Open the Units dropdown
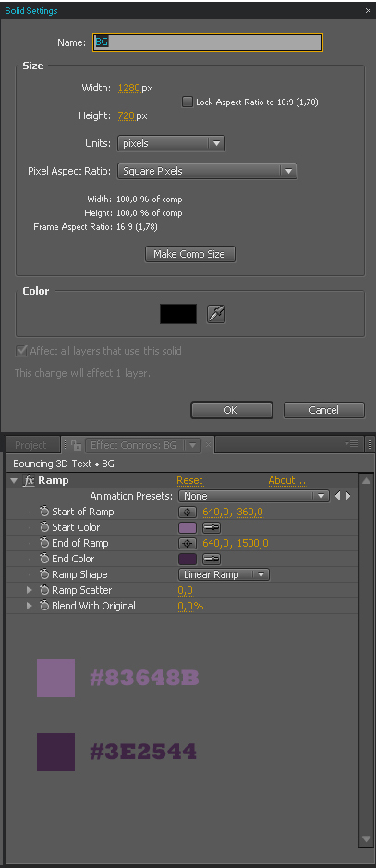This screenshot has height=868, width=376. (171, 143)
